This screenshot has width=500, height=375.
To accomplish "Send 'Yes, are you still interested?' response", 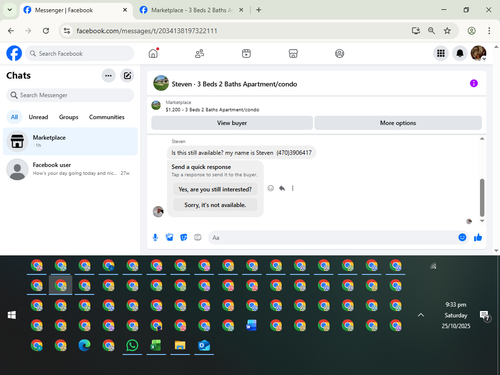I will pos(215,189).
